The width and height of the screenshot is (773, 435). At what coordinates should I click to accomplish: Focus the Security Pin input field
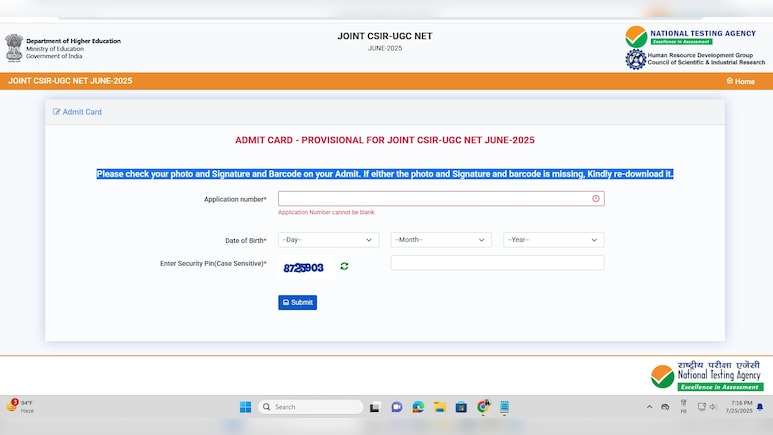pyautogui.click(x=497, y=263)
